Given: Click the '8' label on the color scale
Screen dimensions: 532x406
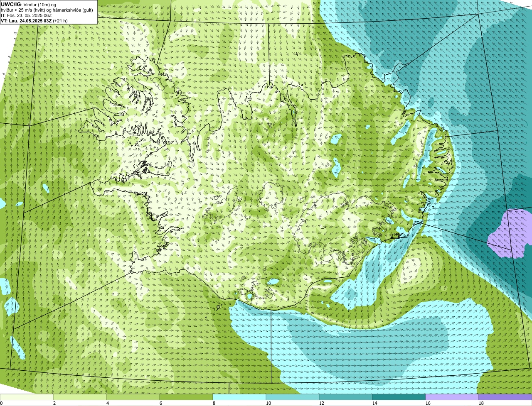Looking at the screenshot, I should (214, 403).
